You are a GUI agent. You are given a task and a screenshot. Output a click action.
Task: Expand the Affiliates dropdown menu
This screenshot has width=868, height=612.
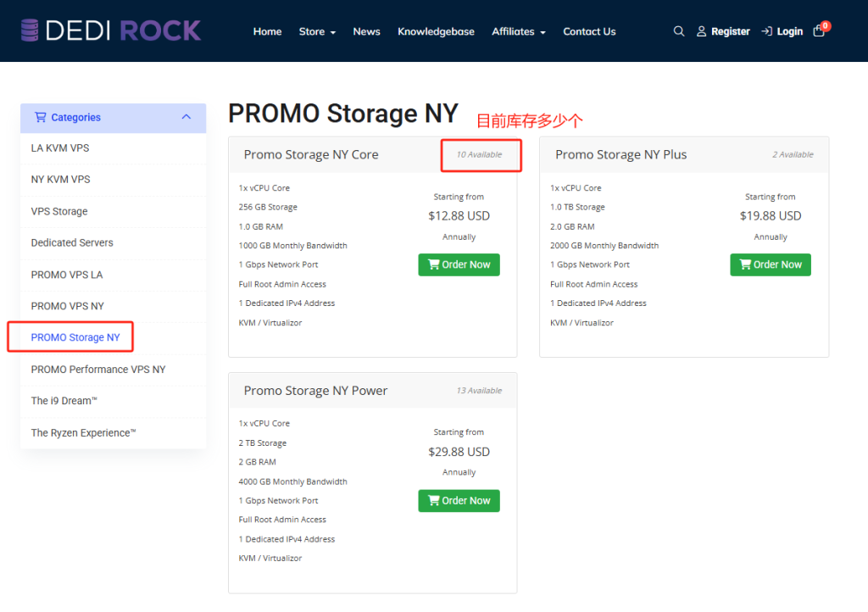point(519,31)
